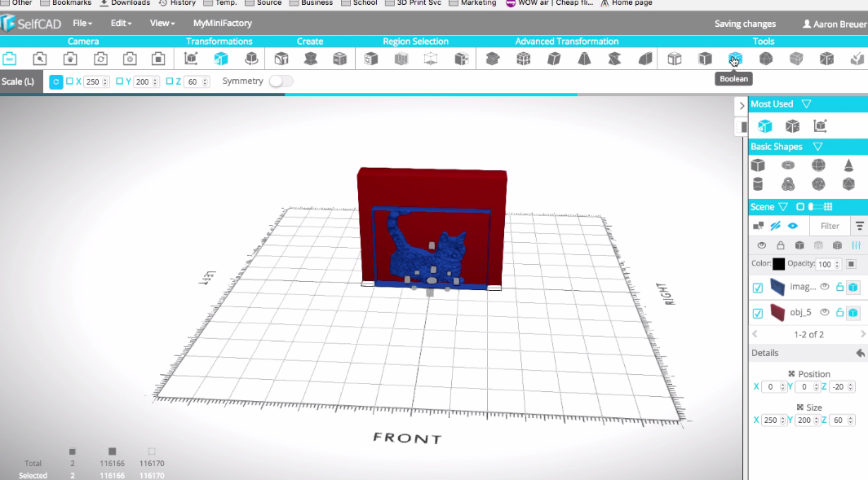This screenshot has width=868, height=480.
Task: Toggle the lock on obj_5
Action: pyautogui.click(x=839, y=312)
